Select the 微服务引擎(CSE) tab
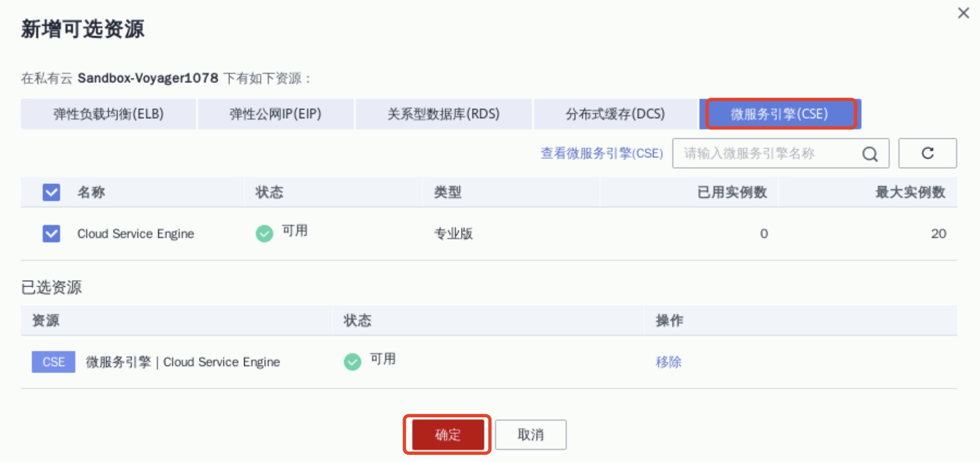 [x=780, y=114]
